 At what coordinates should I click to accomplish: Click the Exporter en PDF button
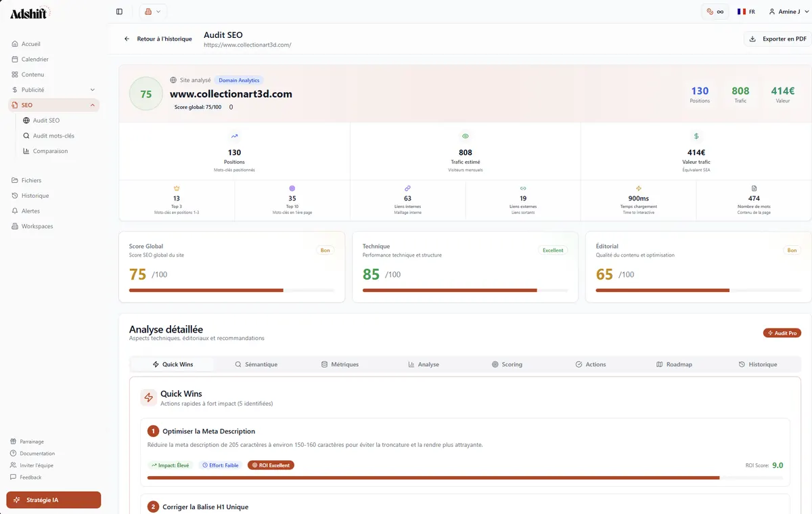click(777, 39)
